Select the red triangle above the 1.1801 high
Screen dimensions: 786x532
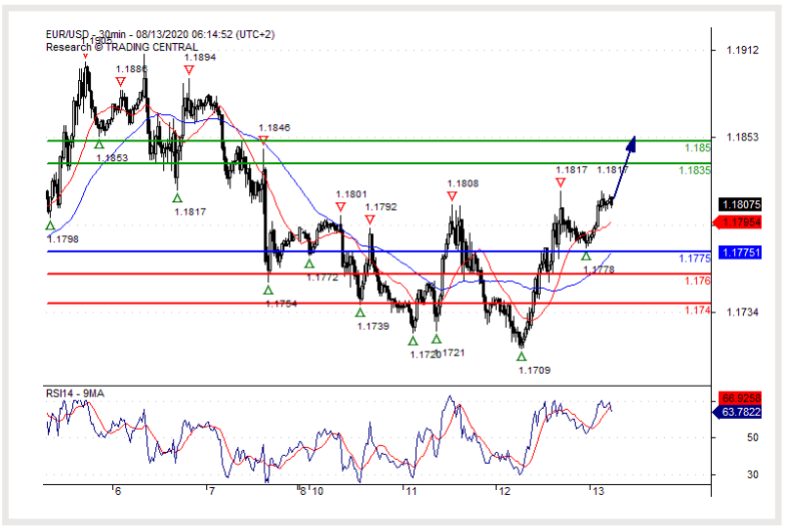pyautogui.click(x=341, y=207)
